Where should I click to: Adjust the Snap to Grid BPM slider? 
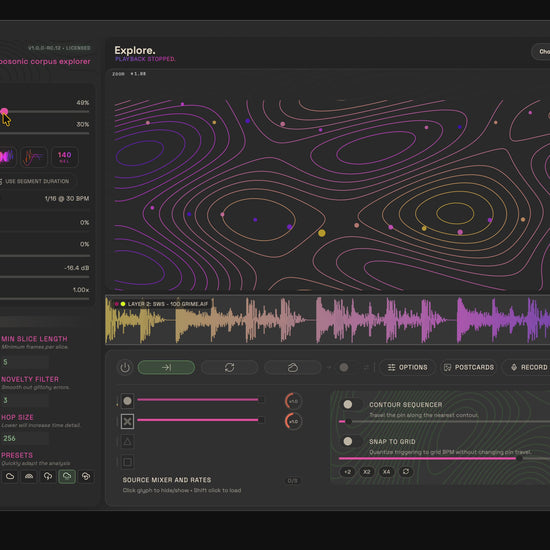click(x=444, y=458)
